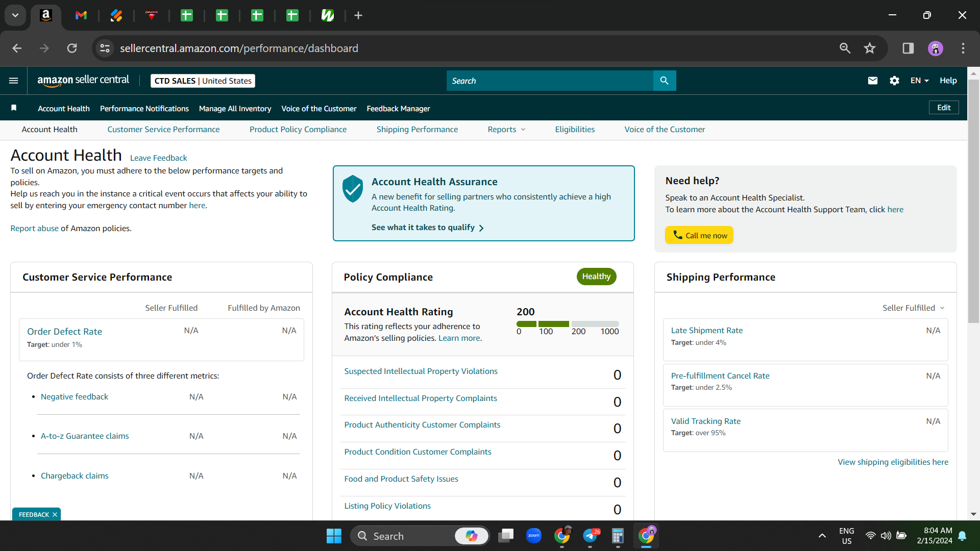Launch Zoom from the taskbar
Screen dimensions: 980x551
(534, 536)
